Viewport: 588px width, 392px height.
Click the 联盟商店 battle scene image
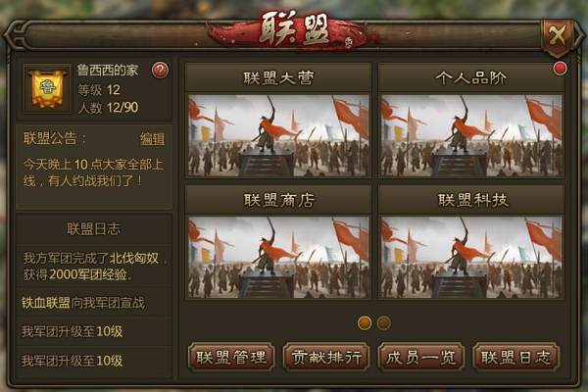coord(278,257)
